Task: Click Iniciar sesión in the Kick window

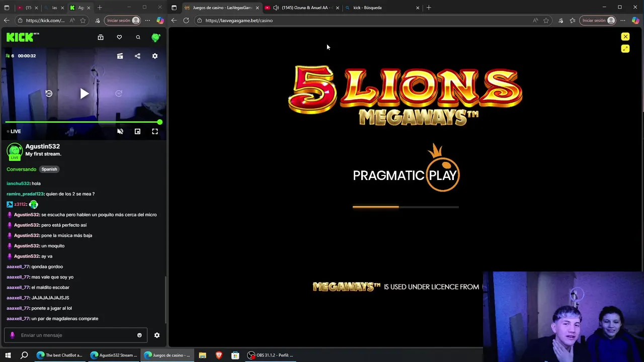Action: (x=123, y=21)
